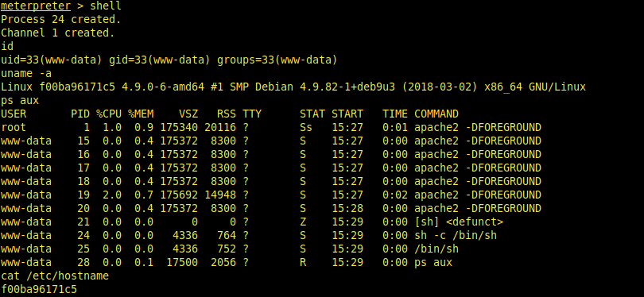Click the final hostname output 'f00ba96171c5'
Image resolution: width=644 pixels, height=297 pixels.
(39, 290)
